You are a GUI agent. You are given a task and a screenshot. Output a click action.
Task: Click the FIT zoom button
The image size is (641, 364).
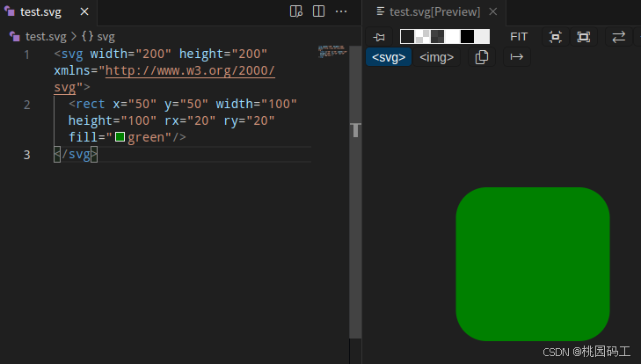519,37
